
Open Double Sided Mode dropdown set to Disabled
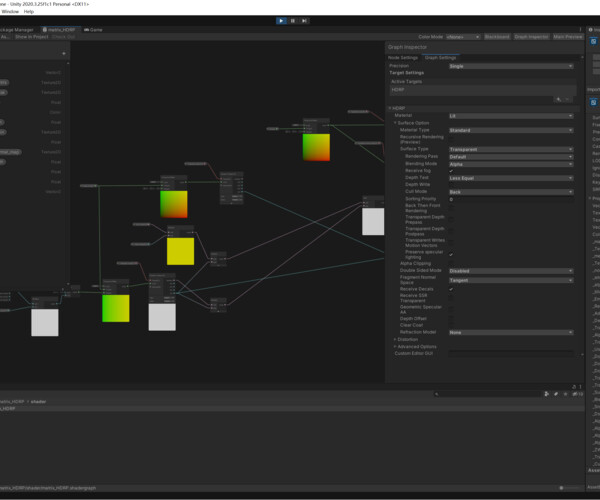[511, 271]
